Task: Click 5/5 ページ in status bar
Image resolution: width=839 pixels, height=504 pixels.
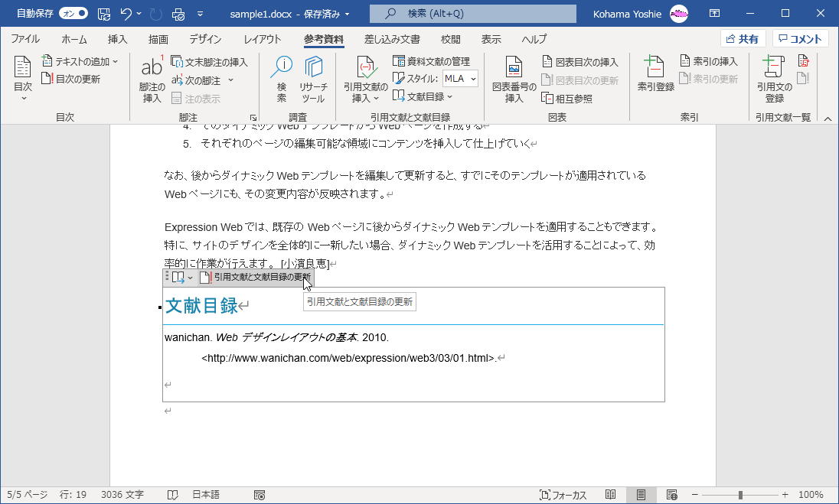Action: pyautogui.click(x=28, y=495)
